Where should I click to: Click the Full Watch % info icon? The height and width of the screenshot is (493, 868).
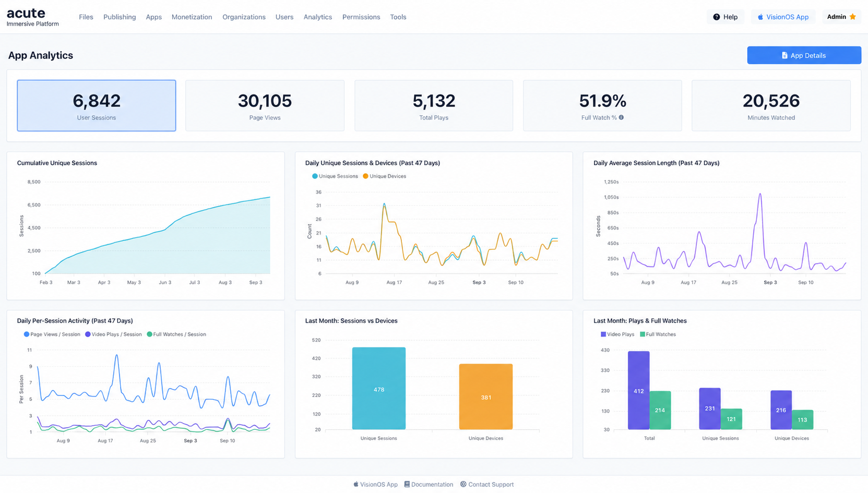[x=621, y=117]
